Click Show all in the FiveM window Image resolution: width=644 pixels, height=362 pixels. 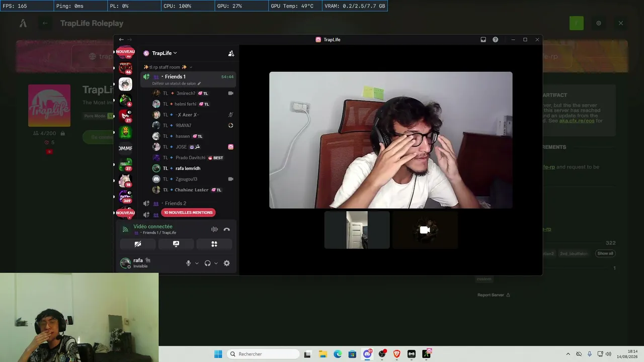(x=605, y=253)
